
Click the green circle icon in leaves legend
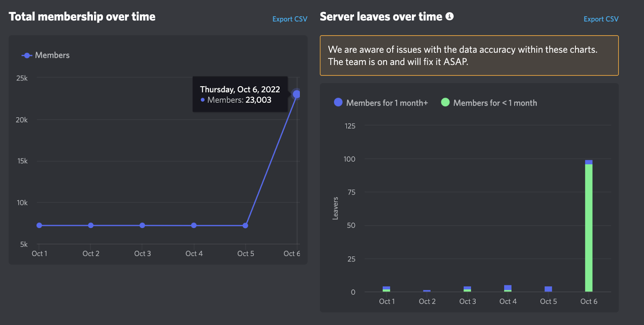pyautogui.click(x=445, y=103)
